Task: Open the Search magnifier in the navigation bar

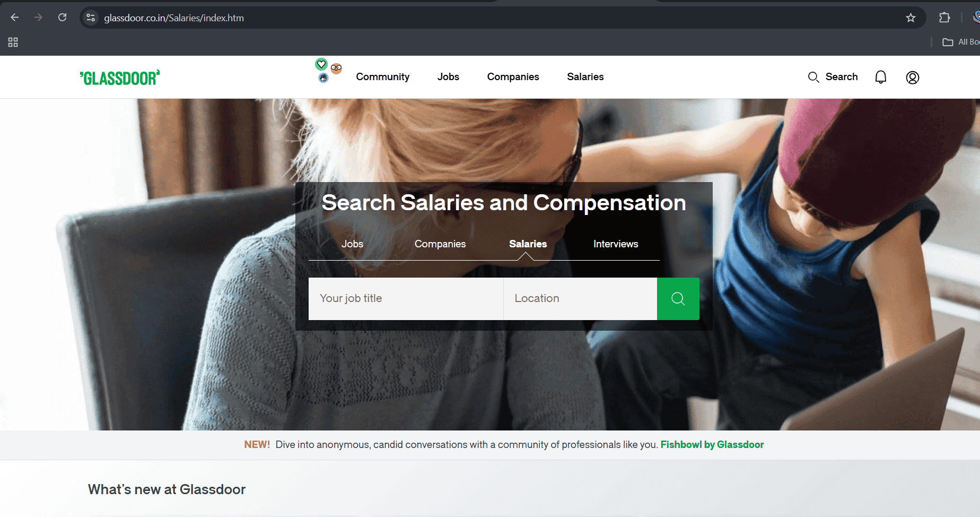Action: click(833, 77)
